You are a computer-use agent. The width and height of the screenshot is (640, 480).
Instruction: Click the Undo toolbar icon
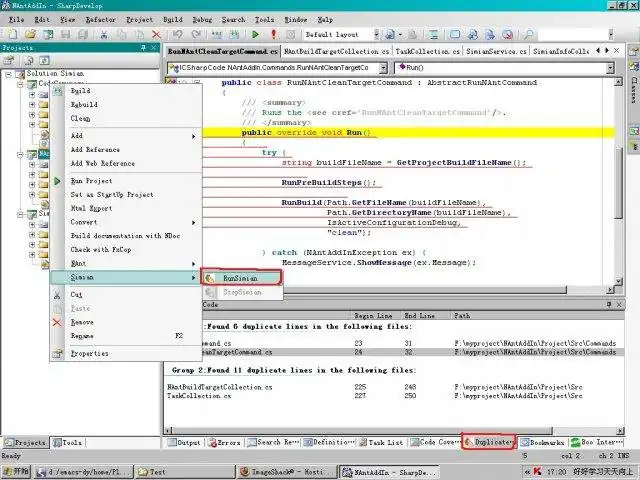tap(178, 35)
